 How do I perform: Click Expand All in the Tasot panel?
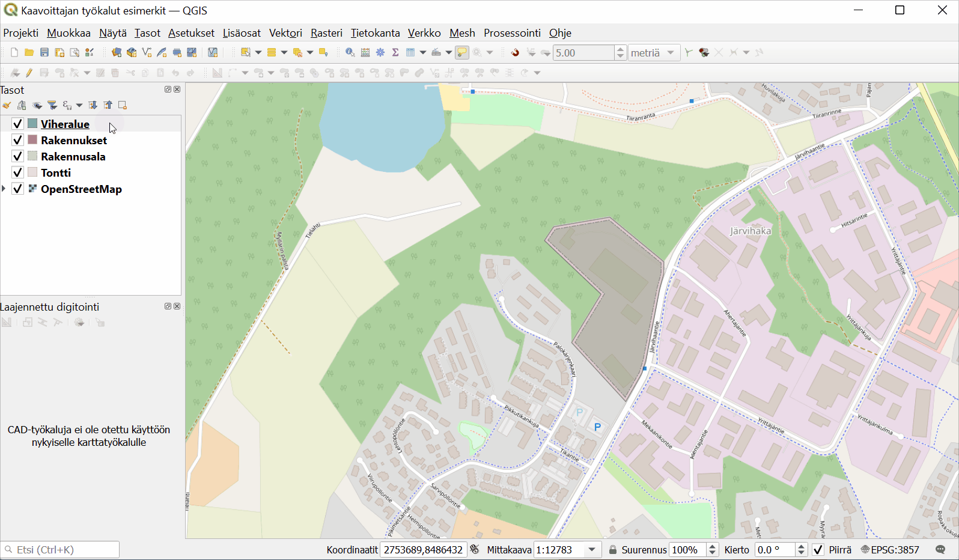pyautogui.click(x=93, y=105)
